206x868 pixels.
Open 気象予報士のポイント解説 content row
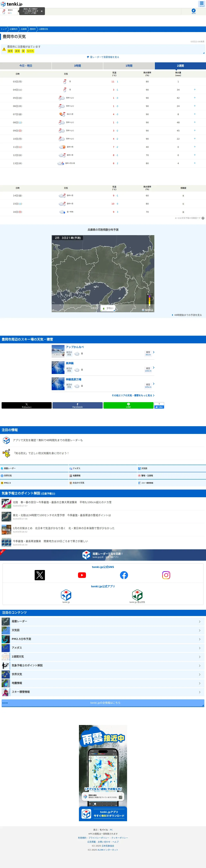pyautogui.click(x=103, y=666)
